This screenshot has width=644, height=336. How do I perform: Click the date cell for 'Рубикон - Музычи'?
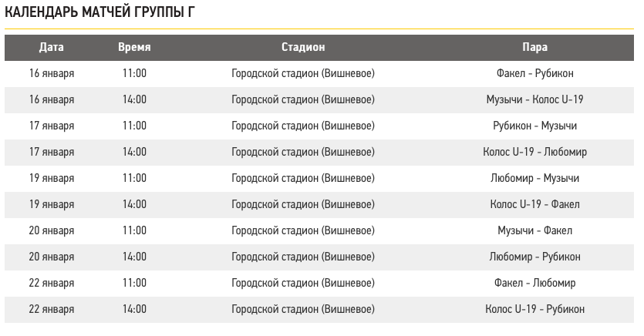(x=52, y=126)
